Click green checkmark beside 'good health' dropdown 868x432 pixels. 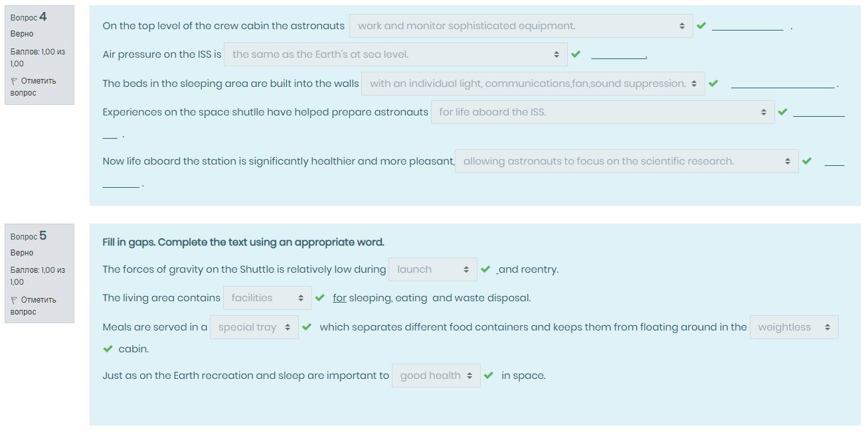489,376
